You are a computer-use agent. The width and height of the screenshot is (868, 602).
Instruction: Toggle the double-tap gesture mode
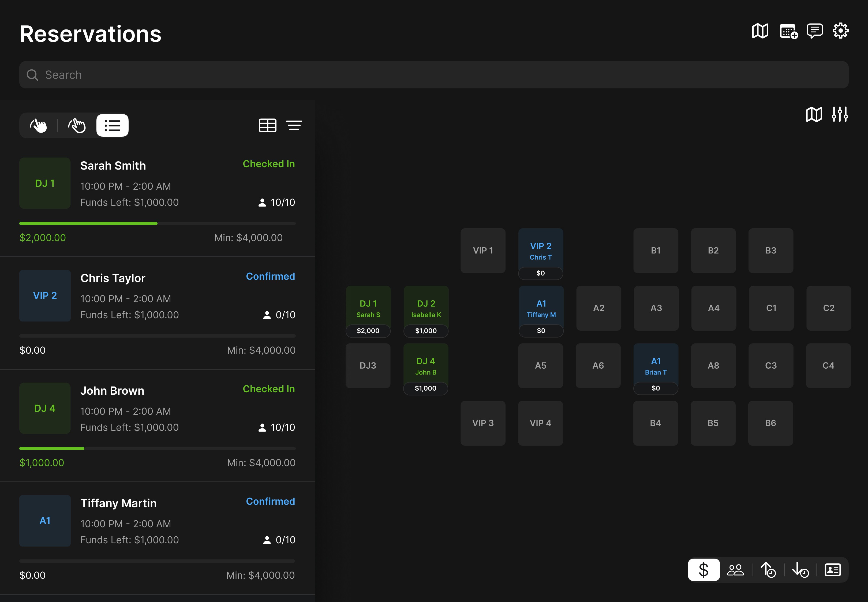pos(77,125)
